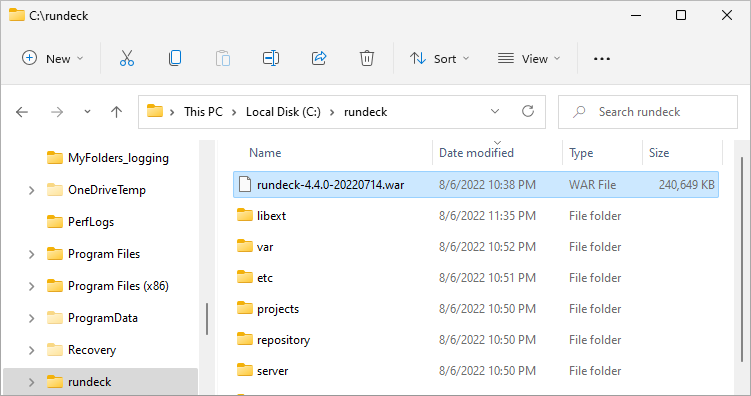Click the etc folder icon
Image resolution: width=751 pixels, height=396 pixels.
(245, 277)
